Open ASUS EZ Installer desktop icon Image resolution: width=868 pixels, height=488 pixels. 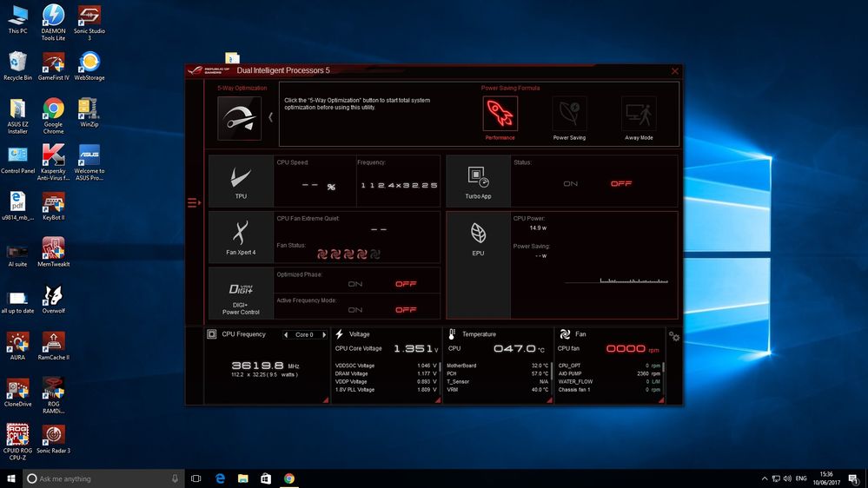[x=17, y=116]
